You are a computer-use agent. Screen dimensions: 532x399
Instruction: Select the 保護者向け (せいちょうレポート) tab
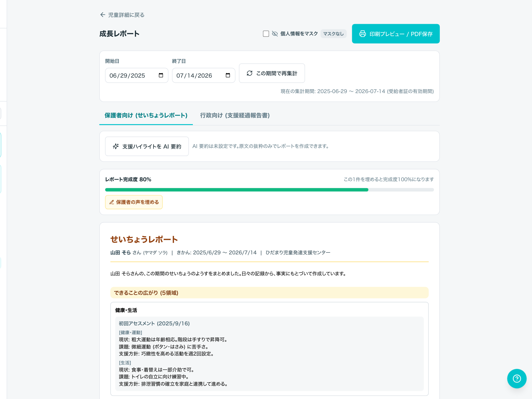(x=146, y=116)
